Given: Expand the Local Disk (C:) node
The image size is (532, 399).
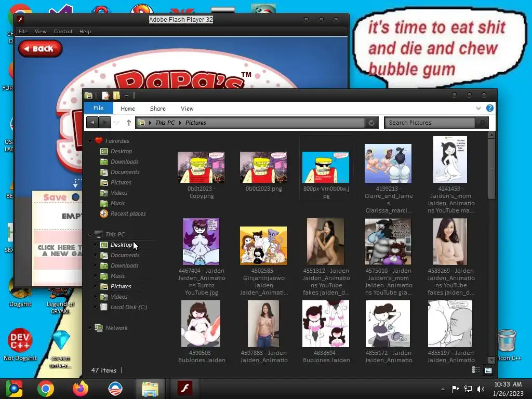Looking at the screenshot, I should 96,307.
